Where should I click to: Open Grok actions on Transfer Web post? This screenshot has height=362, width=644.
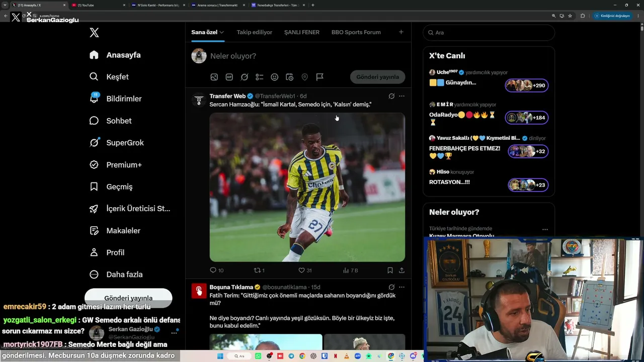391,96
